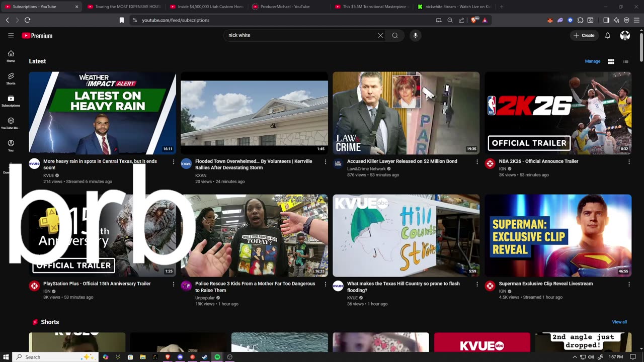Open YouTube notifications bell

pyautogui.click(x=607, y=35)
